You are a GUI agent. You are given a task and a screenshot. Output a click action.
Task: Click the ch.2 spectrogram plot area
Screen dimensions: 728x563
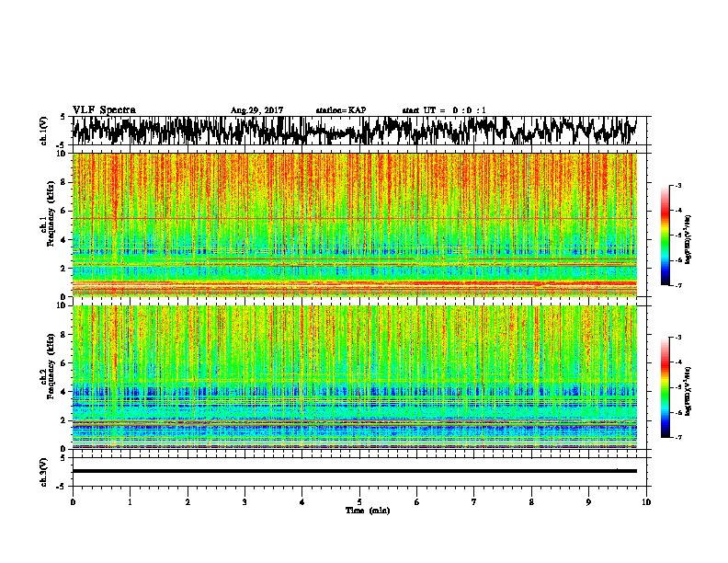click(355, 377)
